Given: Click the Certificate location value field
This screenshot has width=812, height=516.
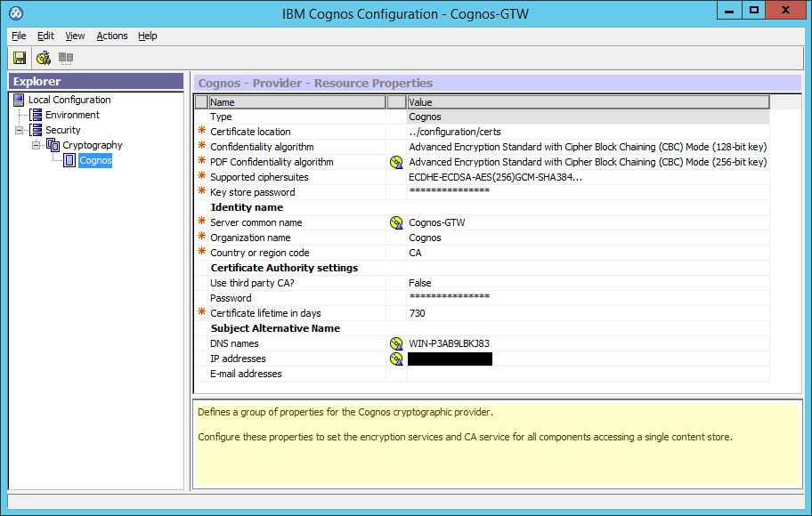Looking at the screenshot, I should (589, 132).
